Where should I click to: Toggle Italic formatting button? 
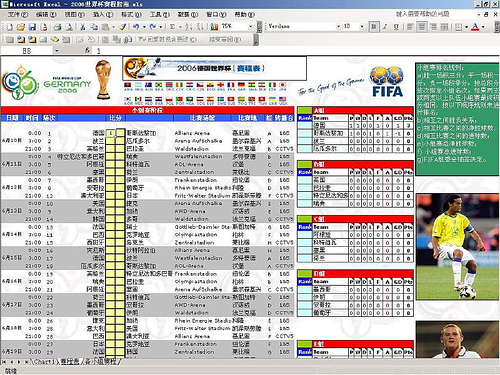point(385,27)
